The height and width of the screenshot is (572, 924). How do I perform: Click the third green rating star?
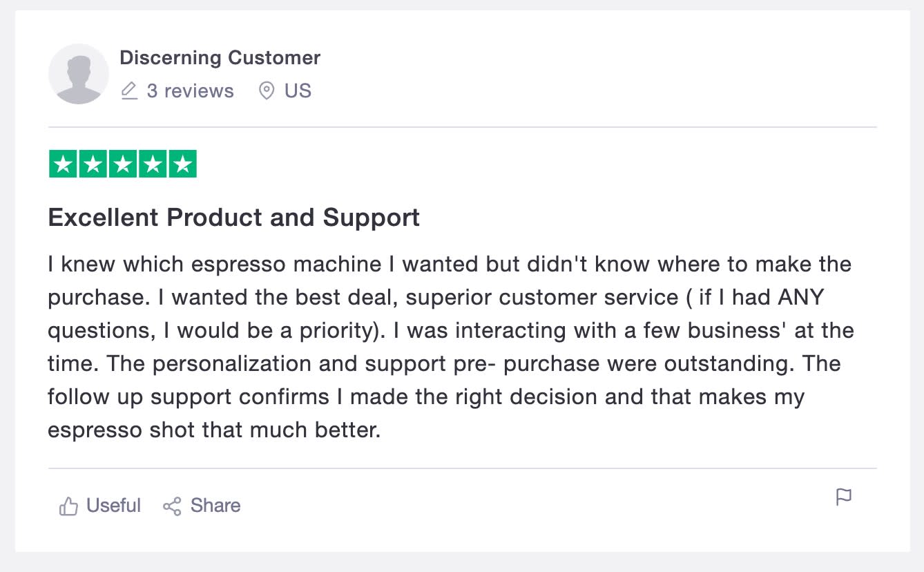[122, 164]
